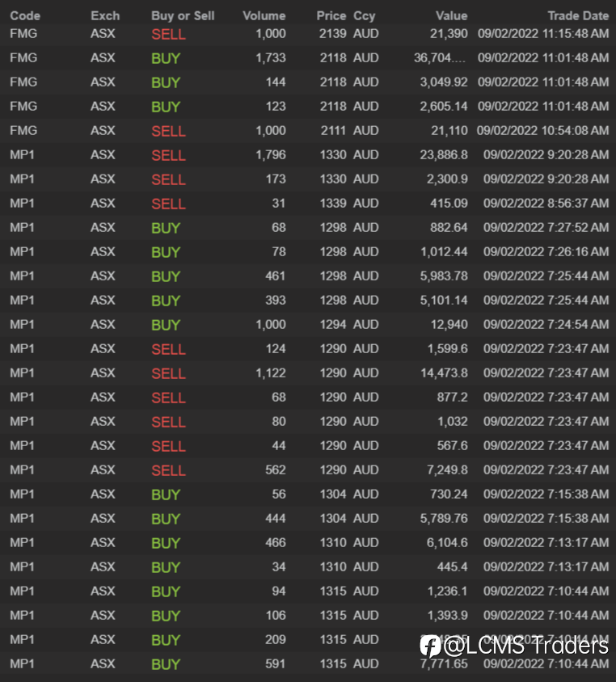Screen dimensions: 616x682
Task: Click the value 877.2
Action: point(452,397)
